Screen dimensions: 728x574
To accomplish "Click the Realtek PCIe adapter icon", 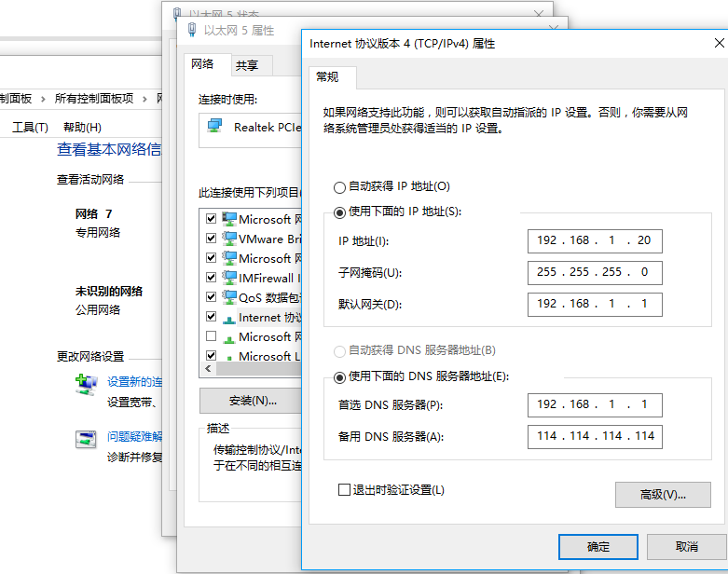I will coord(215,127).
